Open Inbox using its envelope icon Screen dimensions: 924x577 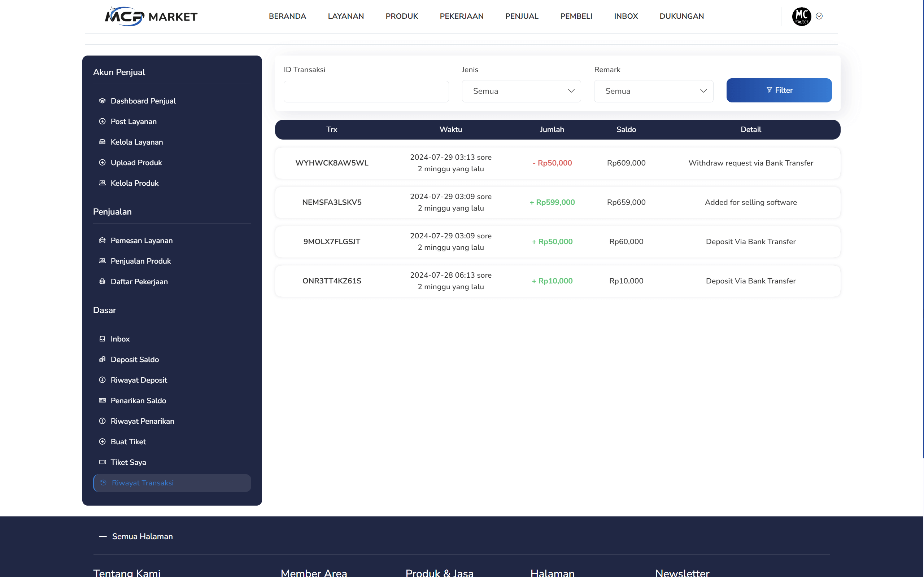pos(102,339)
